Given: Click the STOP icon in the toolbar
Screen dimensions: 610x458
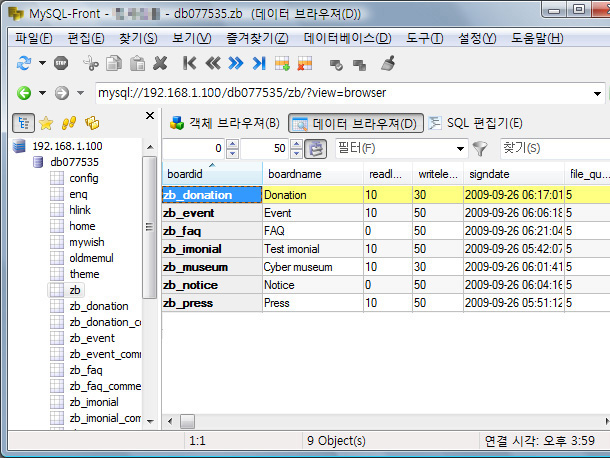Looking at the screenshot, I should (61, 63).
